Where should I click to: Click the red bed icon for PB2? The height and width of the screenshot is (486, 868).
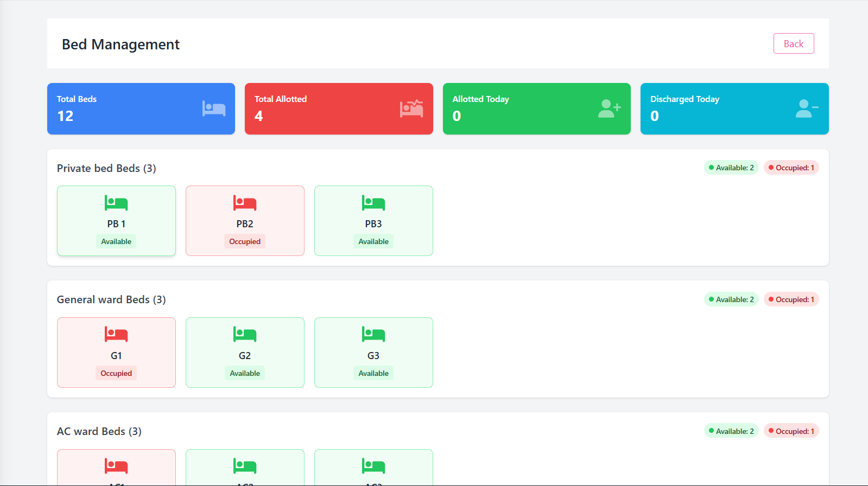[245, 203]
